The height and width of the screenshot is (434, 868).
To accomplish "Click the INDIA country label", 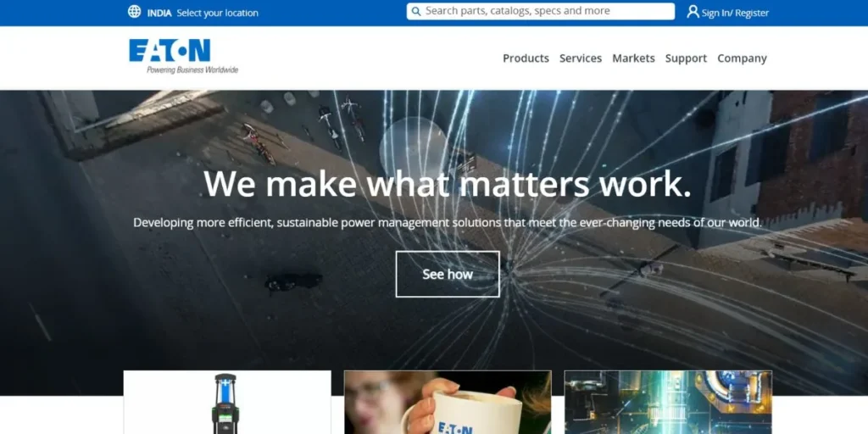I will pyautogui.click(x=159, y=13).
